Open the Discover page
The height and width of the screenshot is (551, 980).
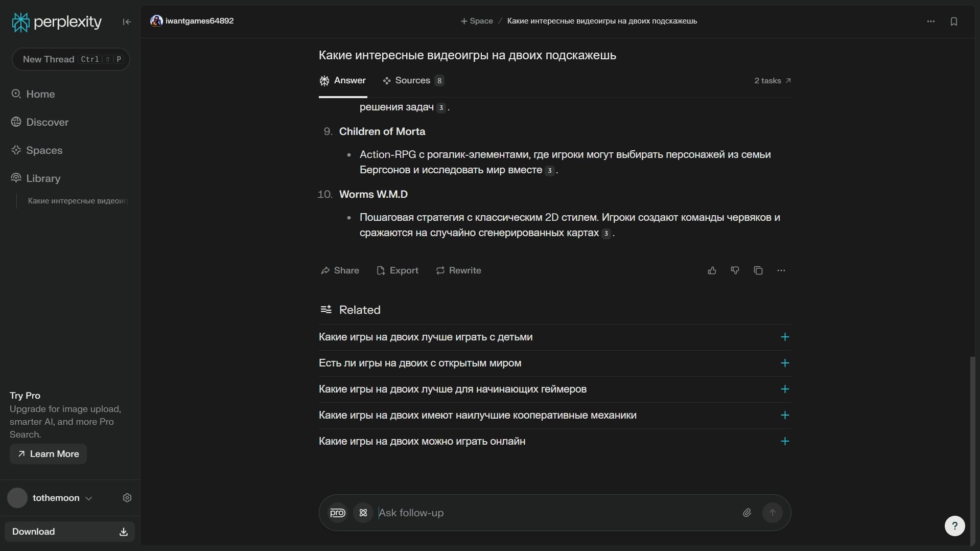click(40, 122)
